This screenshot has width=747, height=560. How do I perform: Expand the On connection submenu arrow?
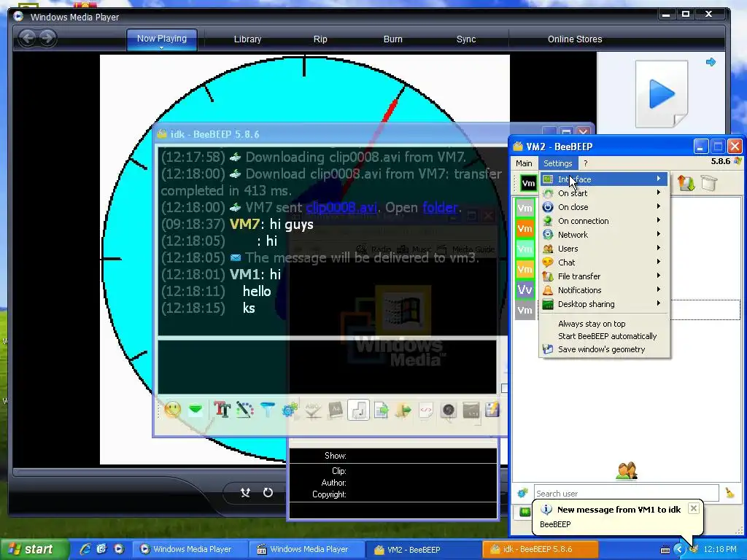[x=659, y=220]
